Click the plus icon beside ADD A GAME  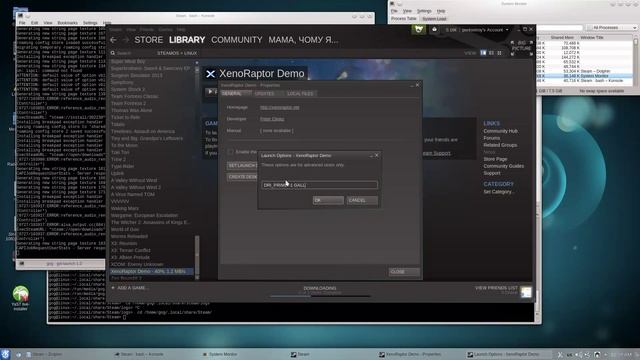(113, 288)
